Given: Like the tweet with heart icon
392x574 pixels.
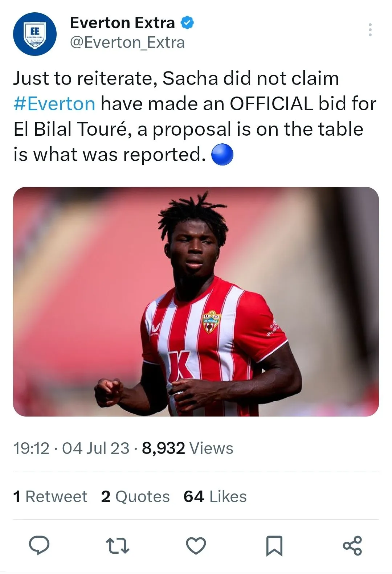Looking at the screenshot, I should coord(196,546).
